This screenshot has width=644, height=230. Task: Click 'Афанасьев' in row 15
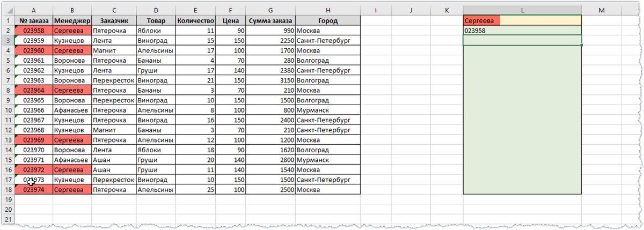[x=72, y=160]
